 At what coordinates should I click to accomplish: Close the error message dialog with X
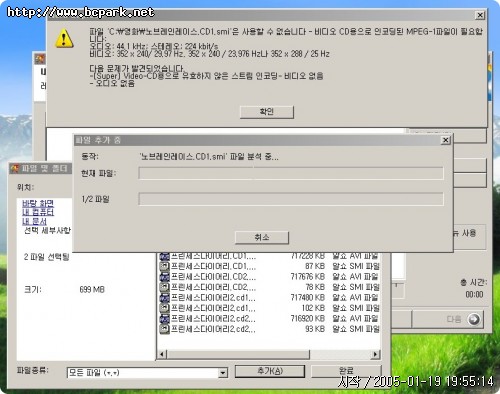480,15
